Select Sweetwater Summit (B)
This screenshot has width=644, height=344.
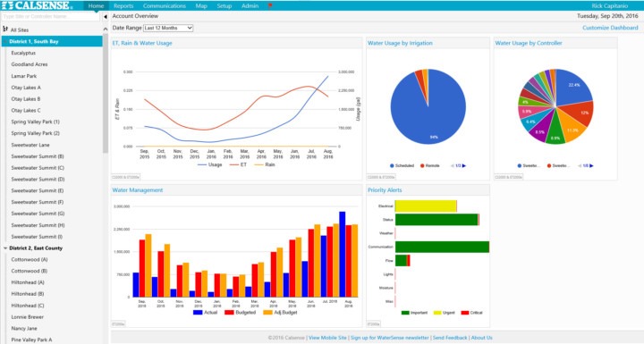(38, 156)
